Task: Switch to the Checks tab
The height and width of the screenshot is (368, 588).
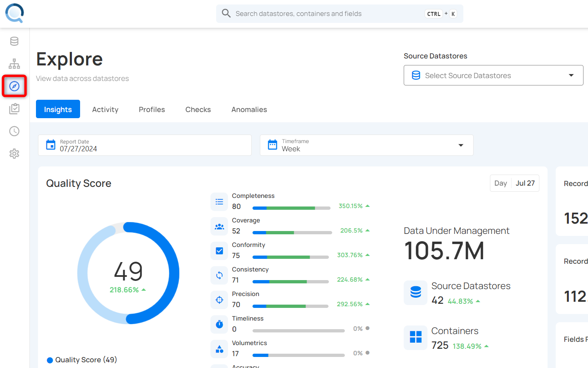Action: coord(198,109)
